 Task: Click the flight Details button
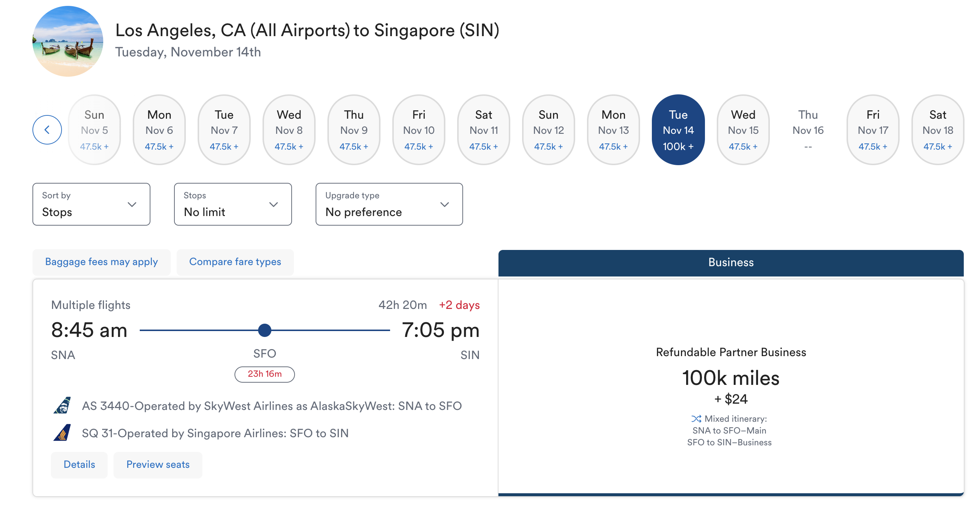(79, 464)
